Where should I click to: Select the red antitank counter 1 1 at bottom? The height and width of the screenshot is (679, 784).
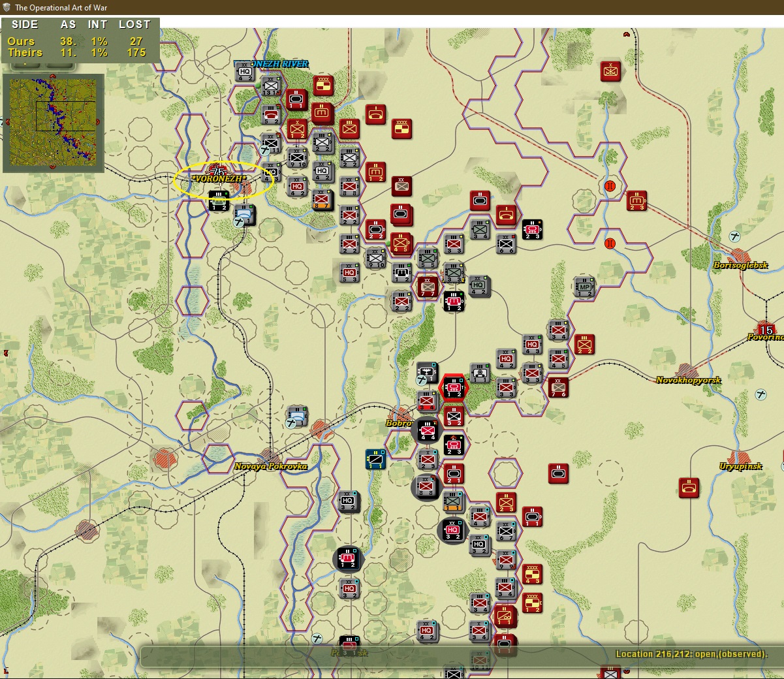(x=505, y=615)
